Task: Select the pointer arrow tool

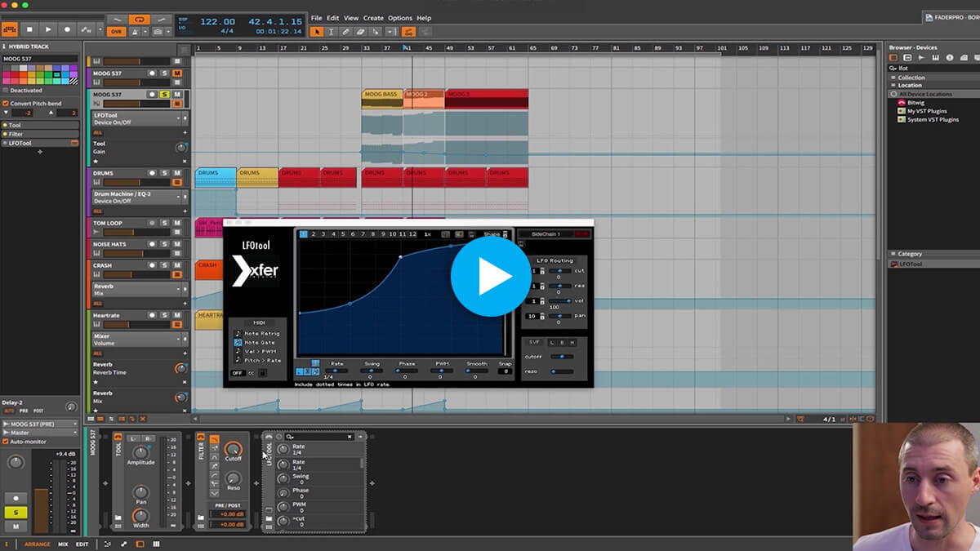Action: point(317,32)
